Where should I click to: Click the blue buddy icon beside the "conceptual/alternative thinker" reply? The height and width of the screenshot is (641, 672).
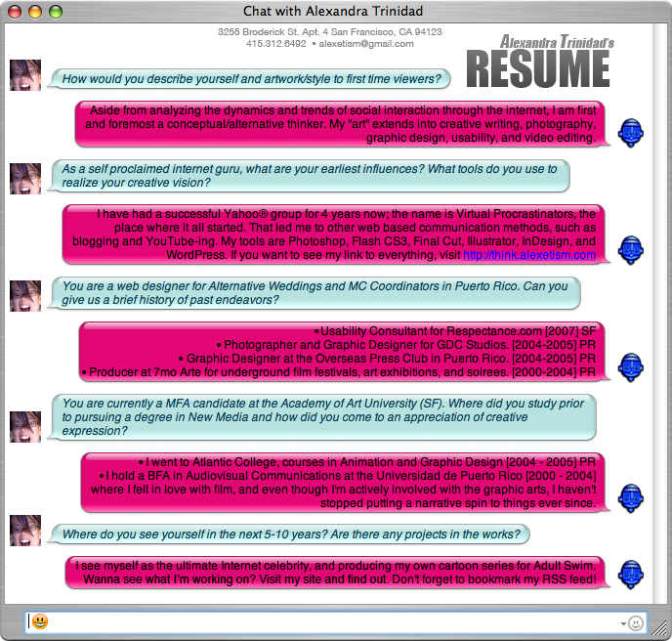coord(631,132)
